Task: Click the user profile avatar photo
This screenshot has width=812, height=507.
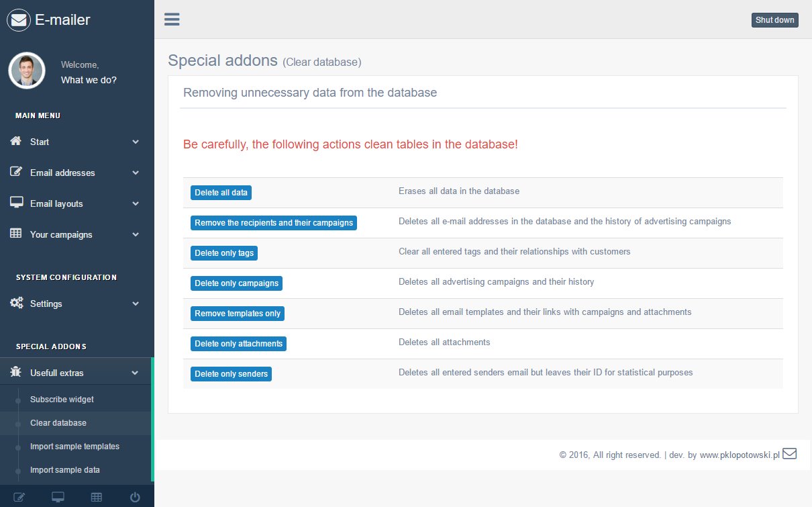Action: (x=27, y=71)
